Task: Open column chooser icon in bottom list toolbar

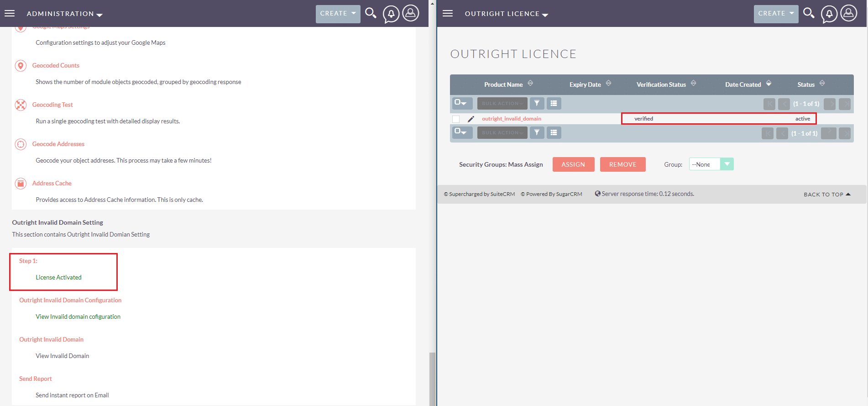Action: [554, 132]
